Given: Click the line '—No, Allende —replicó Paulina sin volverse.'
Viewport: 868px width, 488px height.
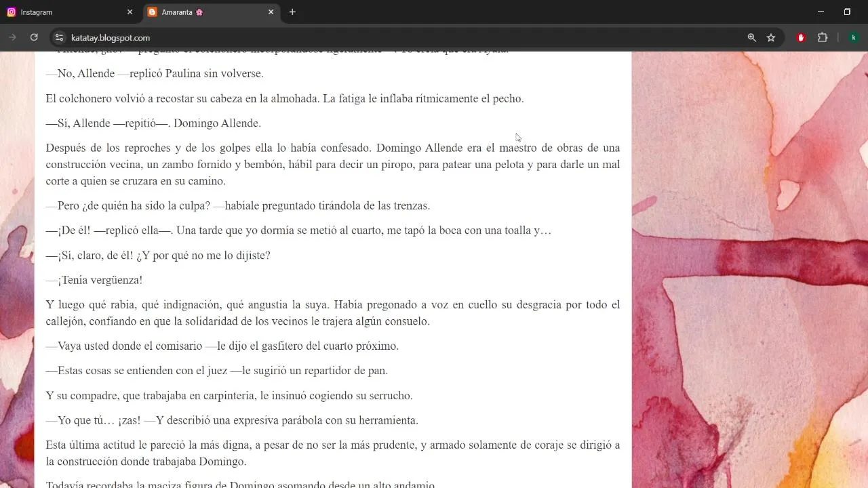Looking at the screenshot, I should [x=155, y=74].
